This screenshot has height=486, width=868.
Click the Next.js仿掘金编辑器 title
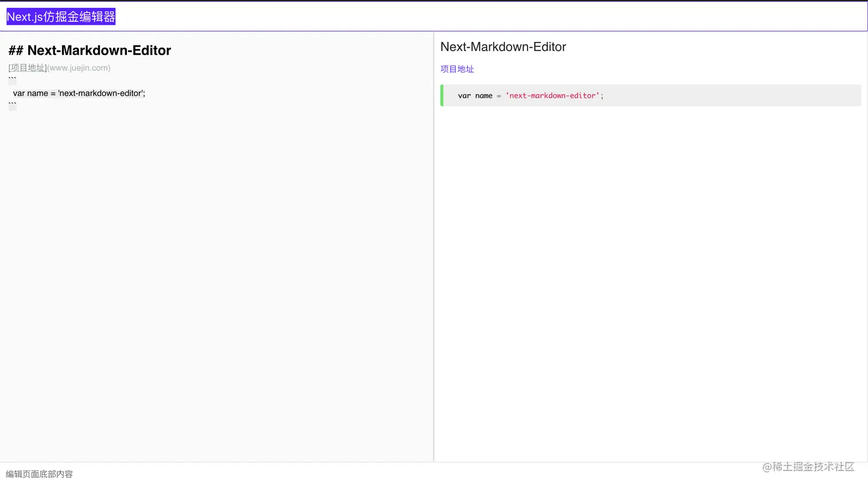[x=61, y=17]
